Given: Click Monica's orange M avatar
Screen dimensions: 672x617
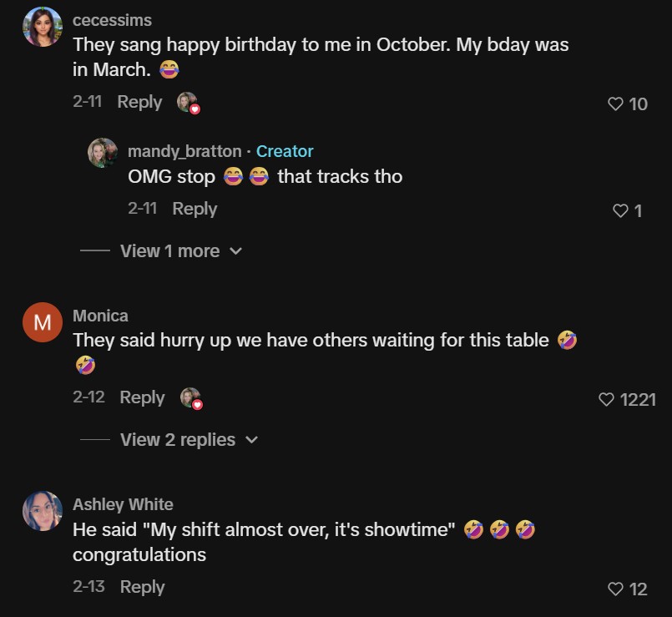Looking at the screenshot, I should tap(43, 322).
